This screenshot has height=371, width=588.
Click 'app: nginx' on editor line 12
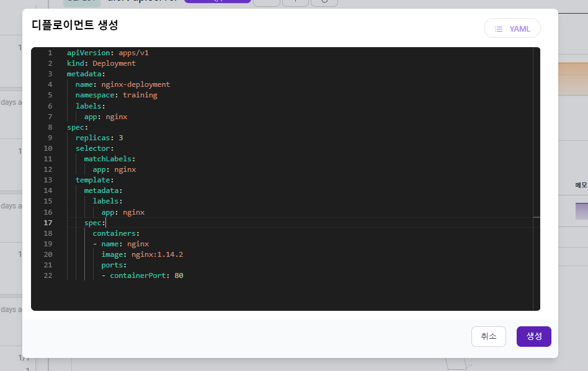[114, 169]
